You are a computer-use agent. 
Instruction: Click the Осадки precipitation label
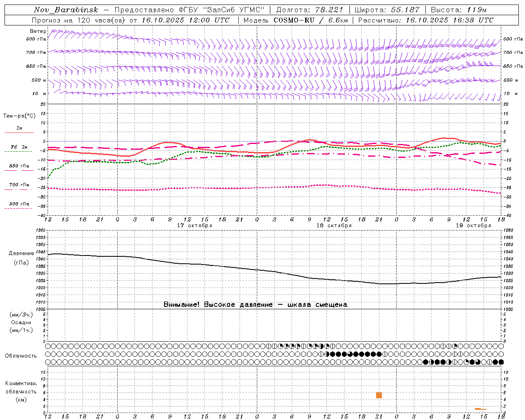21,322
